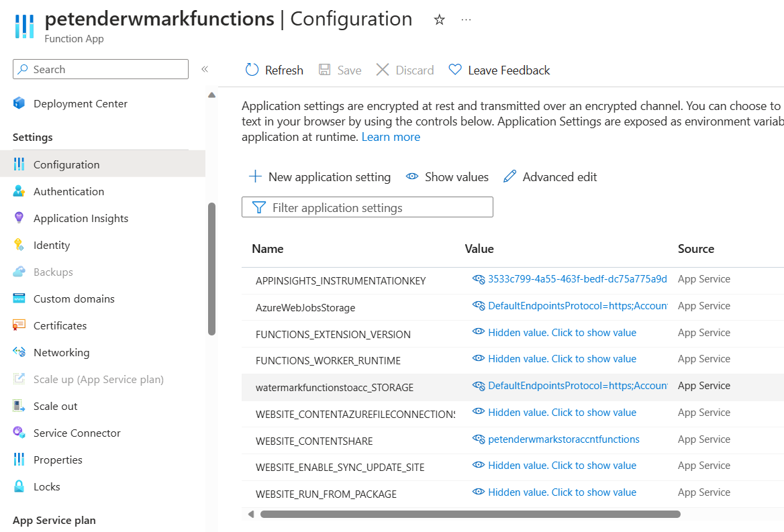Open the Learn more link
This screenshot has width=784, height=532.
tap(391, 137)
